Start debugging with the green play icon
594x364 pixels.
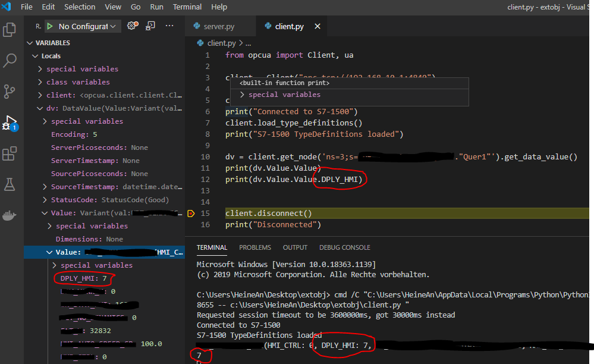(x=51, y=26)
